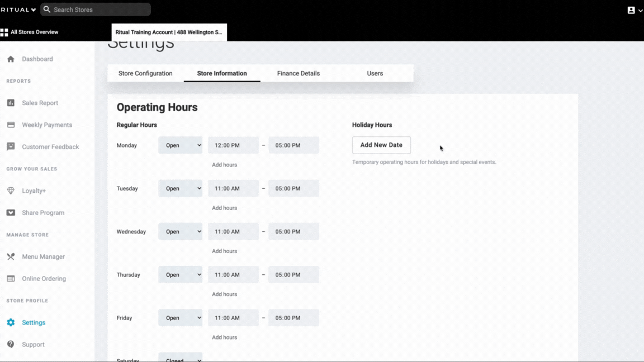This screenshot has height=362, width=644.
Task: Click the All Stores Overview grid icon
Action: point(4,32)
